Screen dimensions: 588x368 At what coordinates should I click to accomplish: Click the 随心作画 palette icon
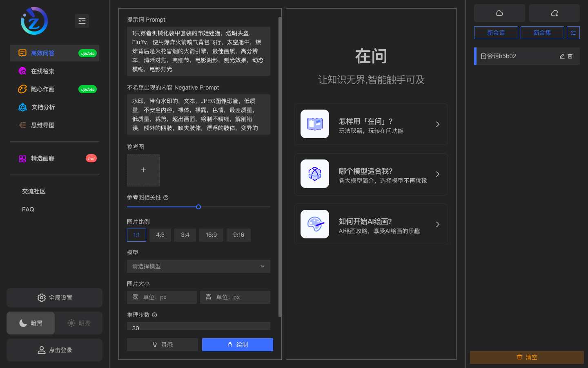[22, 89]
